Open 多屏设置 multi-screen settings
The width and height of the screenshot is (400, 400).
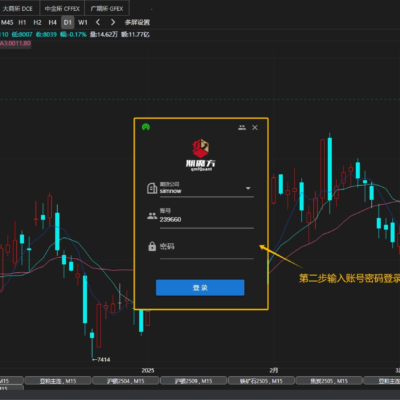137,22
